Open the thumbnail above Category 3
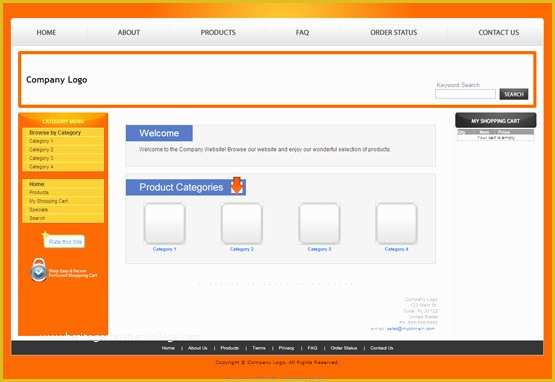The image size is (555, 382). point(319,223)
